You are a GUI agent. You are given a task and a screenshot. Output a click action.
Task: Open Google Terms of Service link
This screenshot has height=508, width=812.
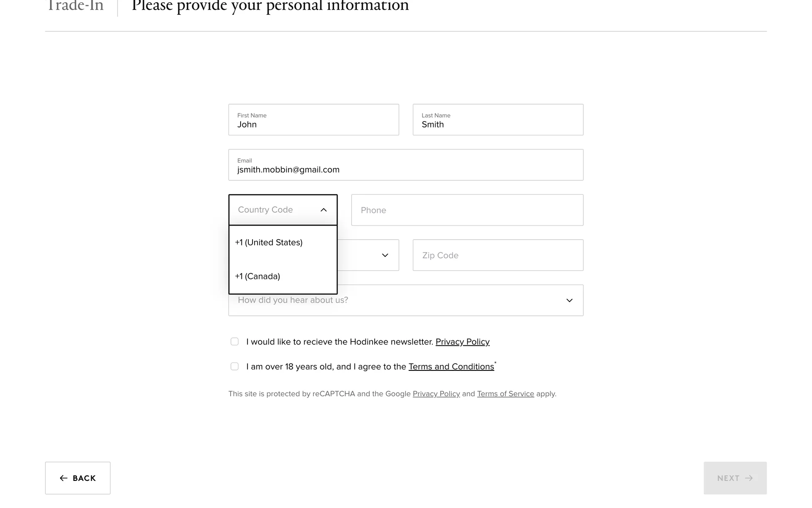(505, 394)
